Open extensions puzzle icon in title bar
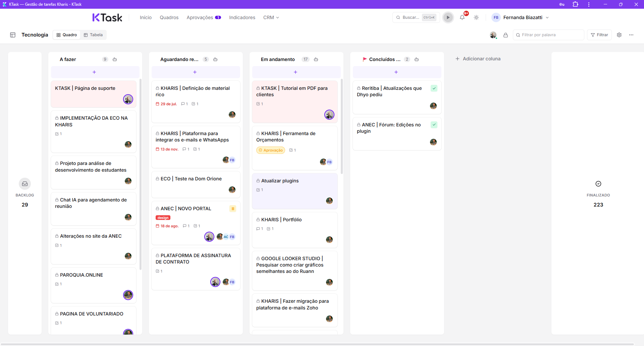 (x=576, y=4)
